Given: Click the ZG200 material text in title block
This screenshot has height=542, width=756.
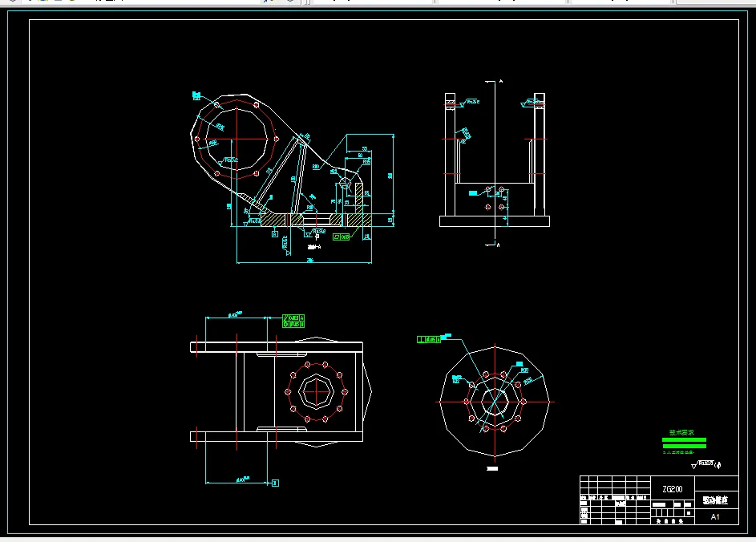Looking at the screenshot, I should [x=672, y=489].
